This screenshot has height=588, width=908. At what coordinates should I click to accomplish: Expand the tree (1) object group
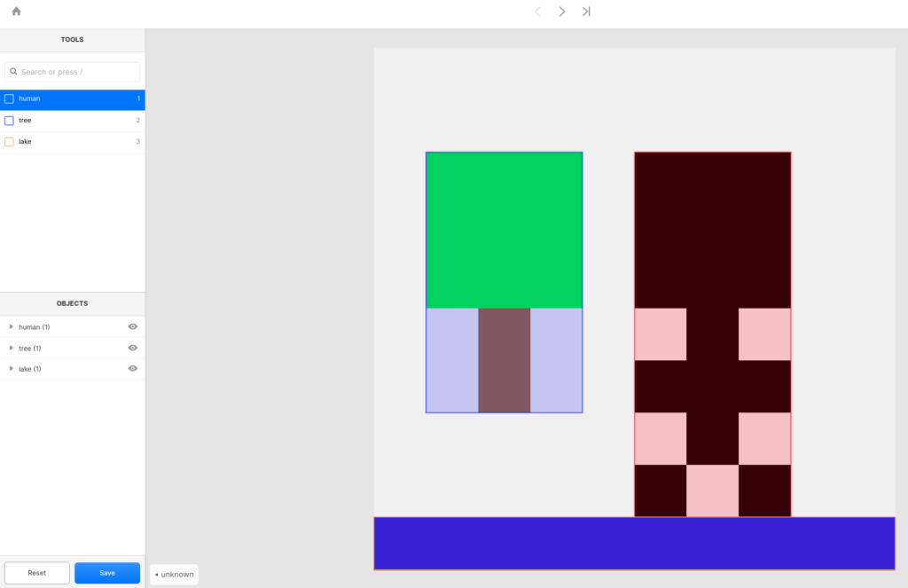pyautogui.click(x=11, y=349)
